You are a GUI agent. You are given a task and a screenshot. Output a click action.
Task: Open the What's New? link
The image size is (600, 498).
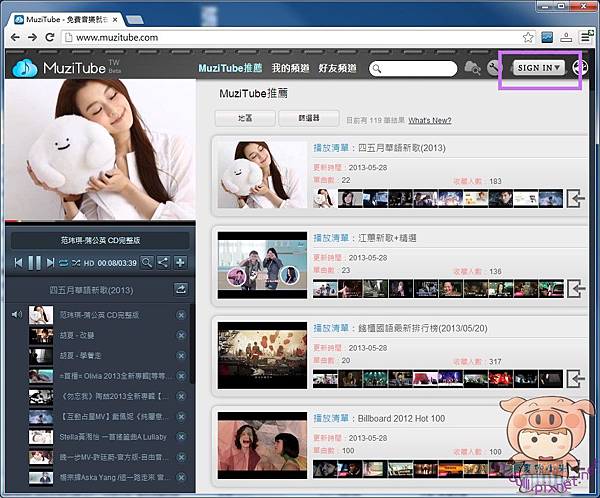tap(430, 120)
